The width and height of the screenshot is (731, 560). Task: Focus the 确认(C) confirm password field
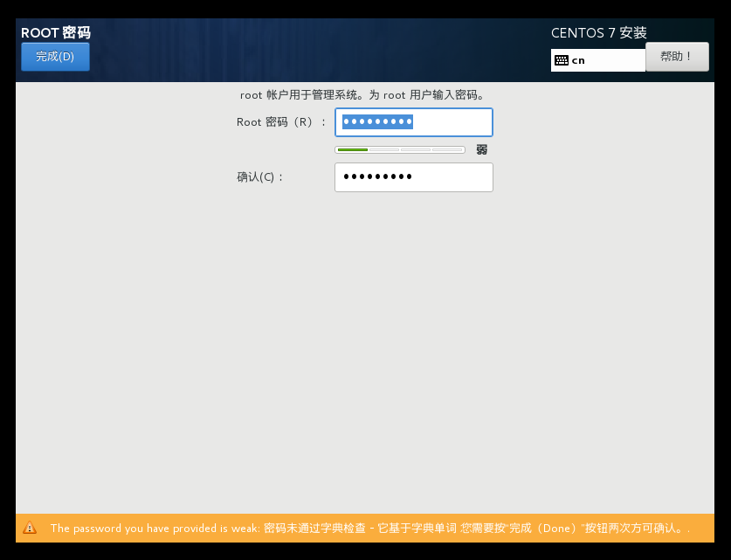click(x=413, y=177)
